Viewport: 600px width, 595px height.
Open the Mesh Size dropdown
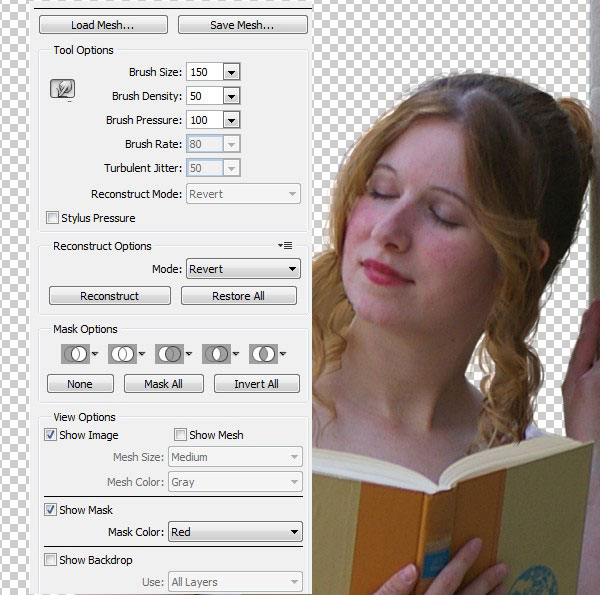235,457
